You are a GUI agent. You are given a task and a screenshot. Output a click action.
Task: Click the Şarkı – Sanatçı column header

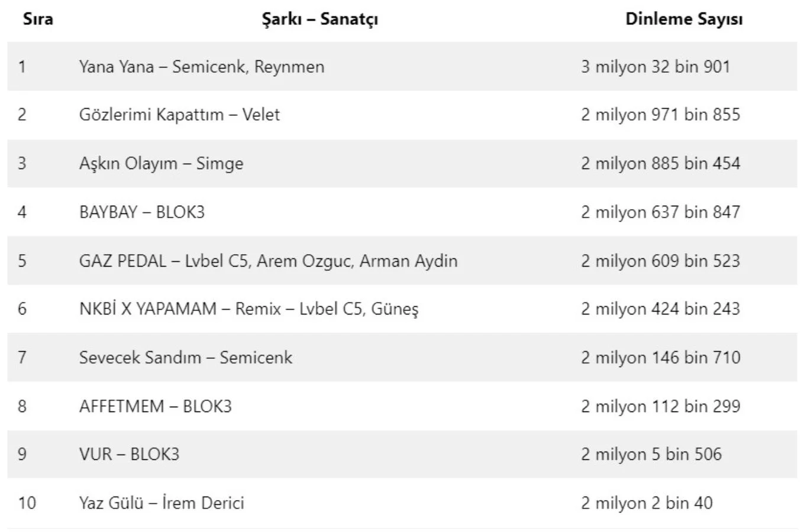[319, 19]
